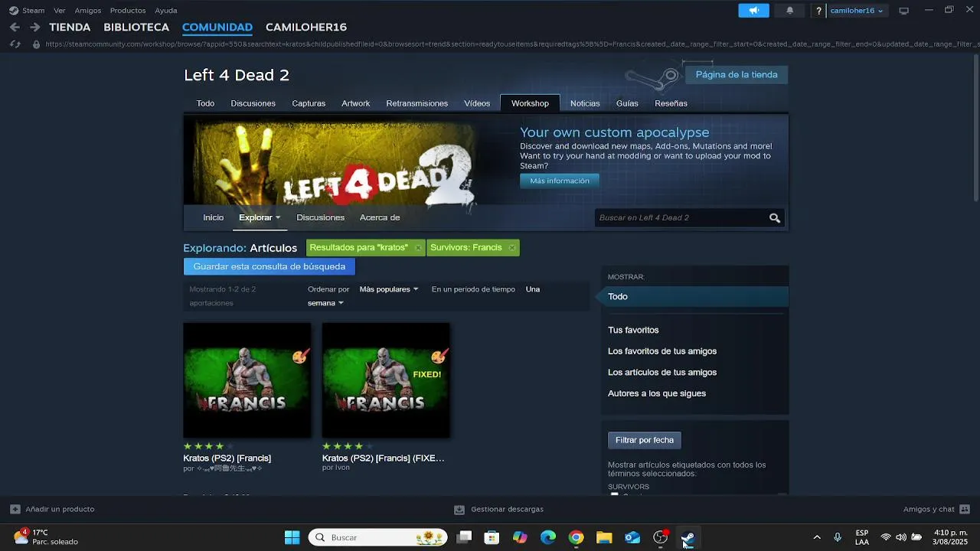Click the Página de la tienda button
980x551 pixels.
click(x=737, y=75)
